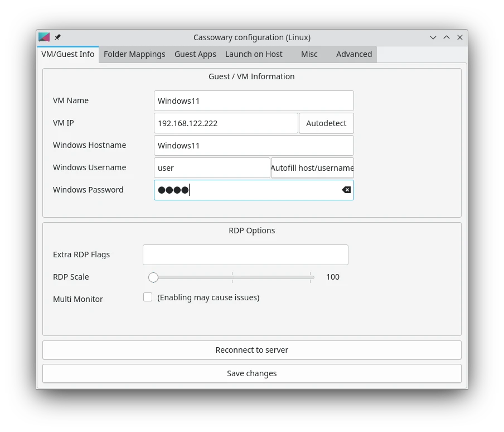Close the Cassowary configuration window
This screenshot has height=432, width=504.
click(x=460, y=37)
